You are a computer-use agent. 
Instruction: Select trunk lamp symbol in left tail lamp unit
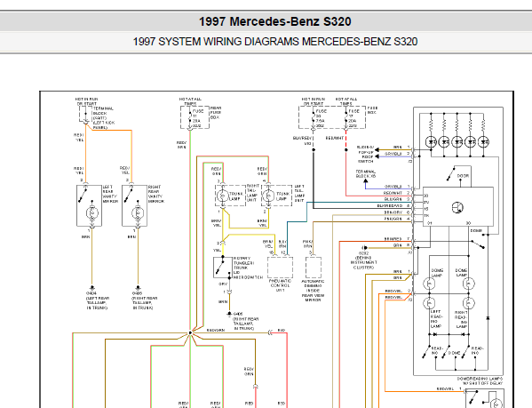[x=268, y=196]
